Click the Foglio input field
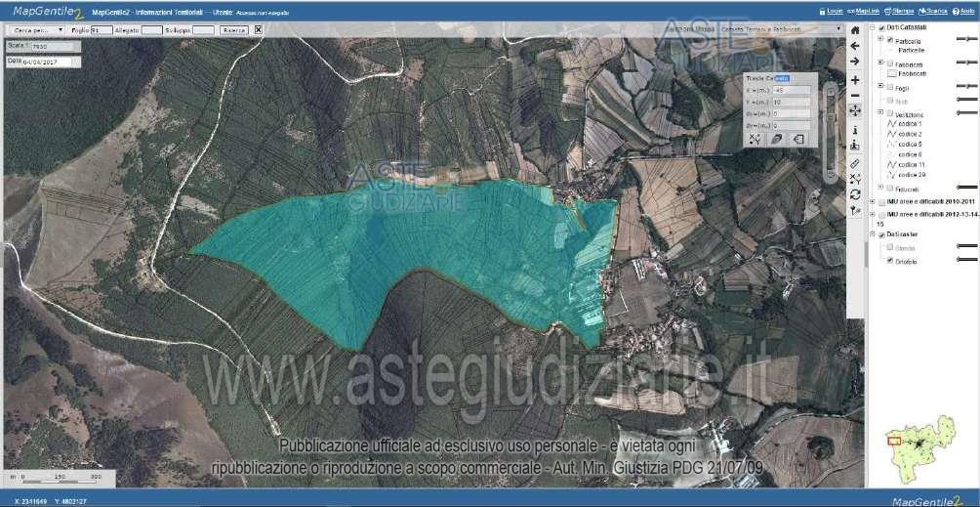 (x=101, y=30)
